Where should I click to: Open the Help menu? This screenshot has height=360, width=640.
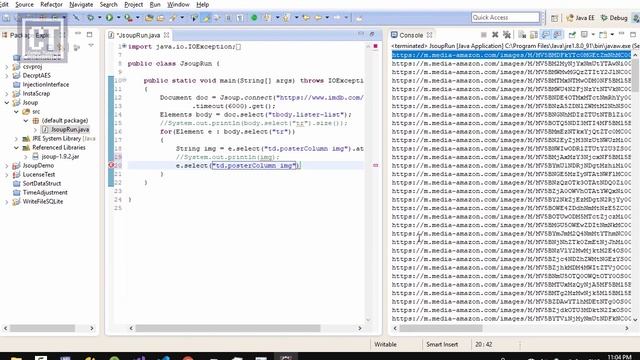202,4
